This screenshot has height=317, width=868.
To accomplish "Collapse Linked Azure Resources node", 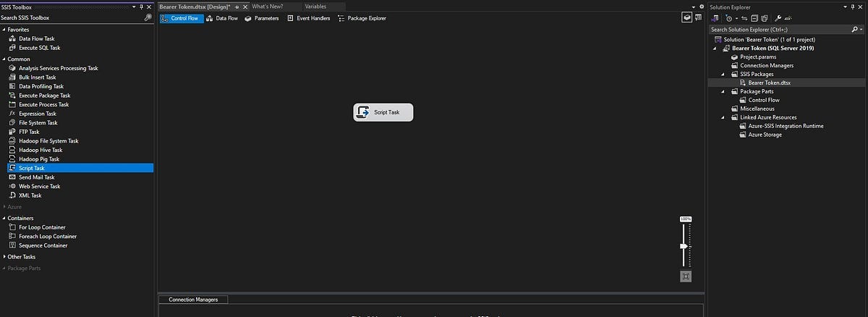I will pos(724,117).
